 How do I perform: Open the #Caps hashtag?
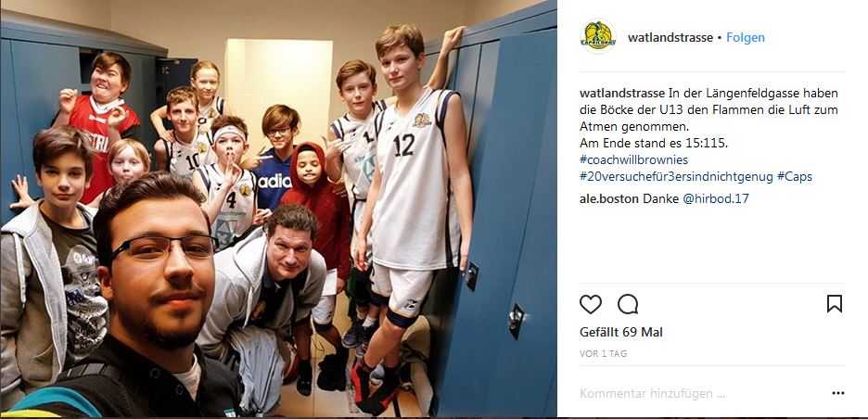pos(795,177)
